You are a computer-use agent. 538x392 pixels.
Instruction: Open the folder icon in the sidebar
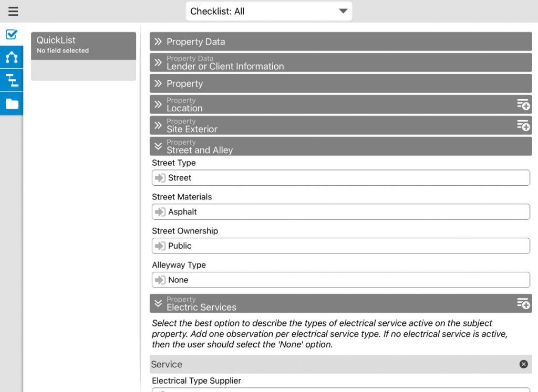(x=12, y=103)
